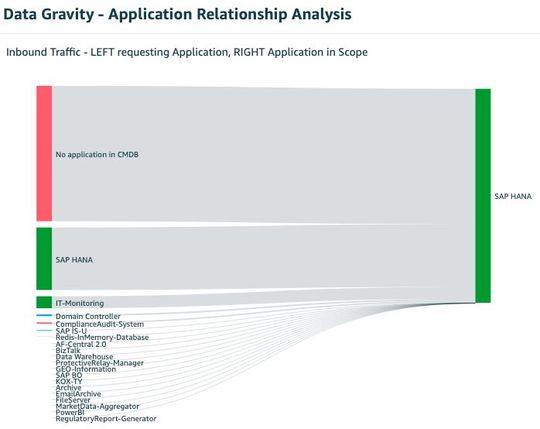Click the 'Redis-InMemory-Database' label
The image size is (540, 429).
tap(102, 337)
